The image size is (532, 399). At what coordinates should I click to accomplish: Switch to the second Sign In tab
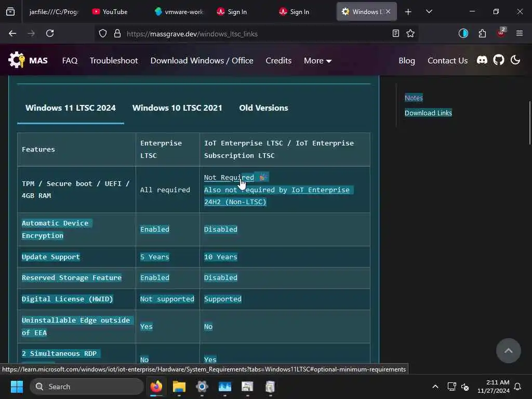pos(300,11)
